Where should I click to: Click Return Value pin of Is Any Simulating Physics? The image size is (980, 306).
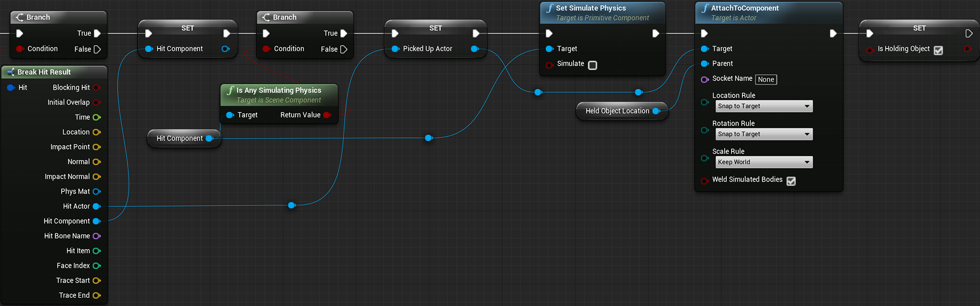[x=327, y=115]
